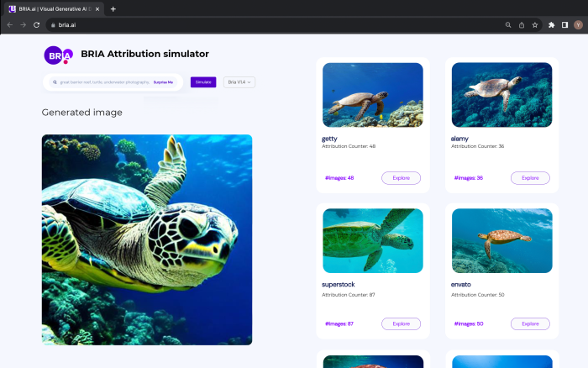Open the generated turtle image
Image resolution: width=588 pixels, height=368 pixels.
point(147,239)
